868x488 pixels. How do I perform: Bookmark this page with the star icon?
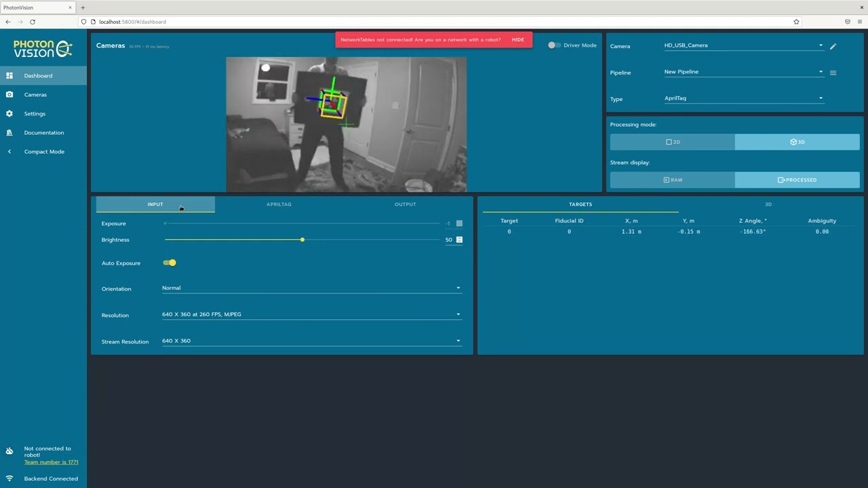click(797, 22)
